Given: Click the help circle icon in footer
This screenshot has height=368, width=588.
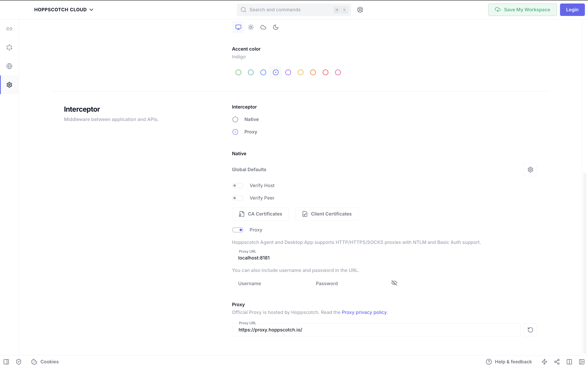Looking at the screenshot, I should click(x=489, y=362).
